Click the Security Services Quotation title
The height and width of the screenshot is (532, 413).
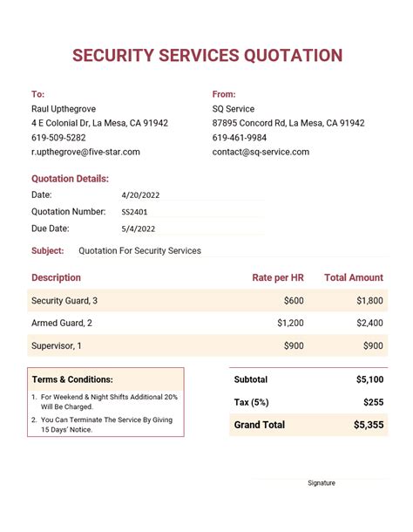(x=207, y=56)
